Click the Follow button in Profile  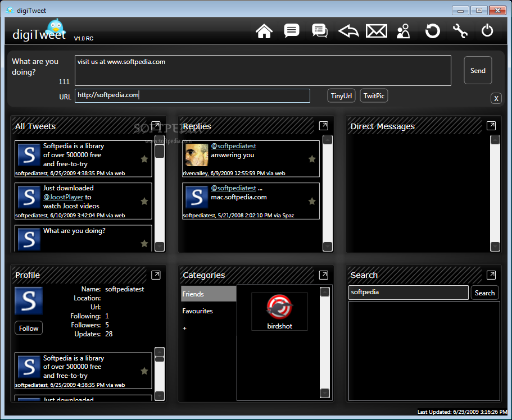click(29, 328)
